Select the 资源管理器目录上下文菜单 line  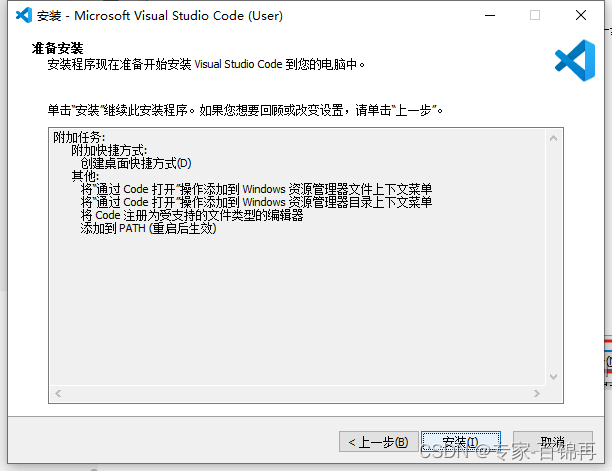coord(256,202)
